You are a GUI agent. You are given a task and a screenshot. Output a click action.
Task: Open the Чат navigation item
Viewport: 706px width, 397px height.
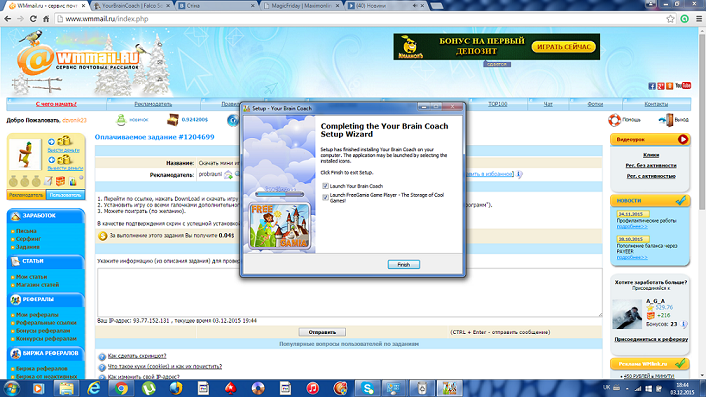point(548,104)
